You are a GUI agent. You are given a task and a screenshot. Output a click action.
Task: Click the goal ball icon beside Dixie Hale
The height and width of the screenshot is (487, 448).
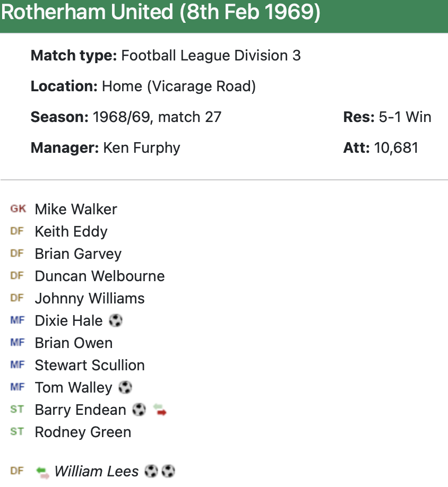point(115,320)
